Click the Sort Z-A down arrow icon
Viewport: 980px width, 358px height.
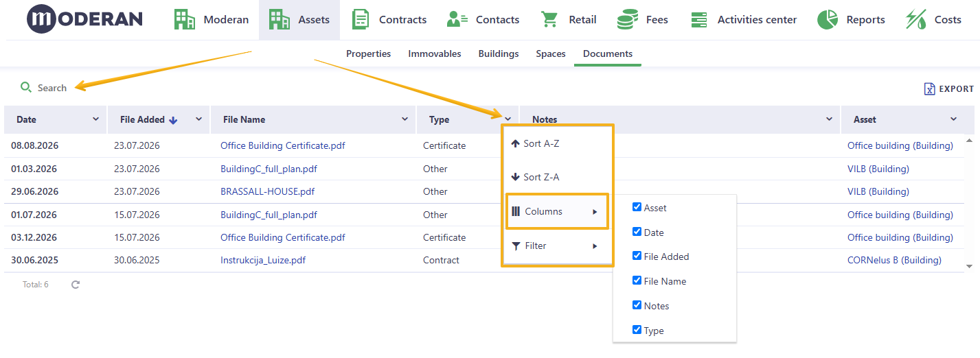tap(515, 177)
